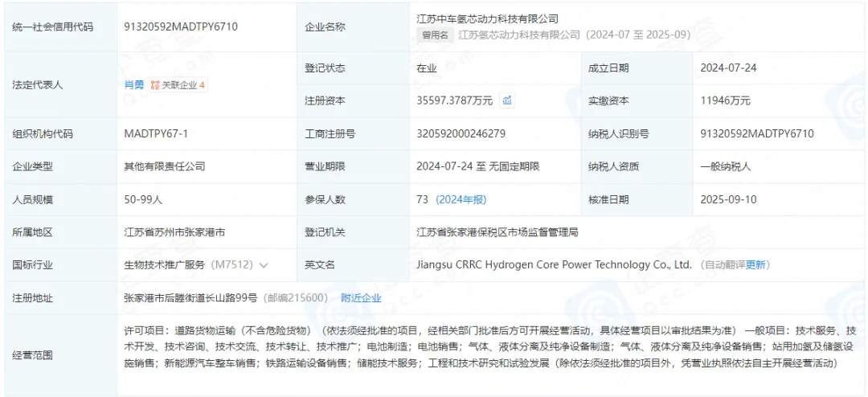Screen dimensions: 868x397
Task: Click the (自动翻译 note text
Action: click(723, 264)
